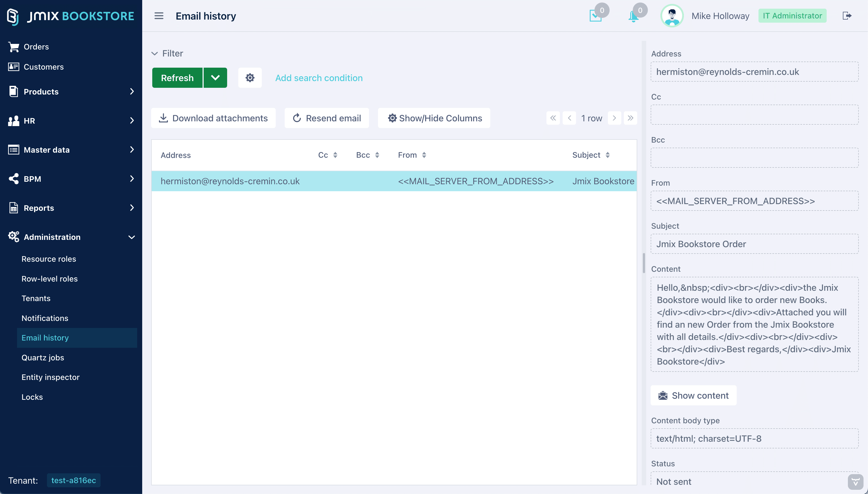Click the Bcc field in details panel
Screen dimensions: 868x494
(x=755, y=158)
